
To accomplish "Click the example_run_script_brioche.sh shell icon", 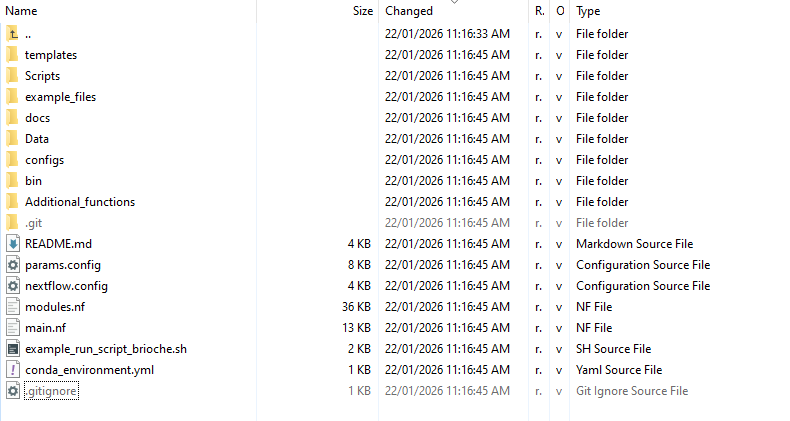I will tap(12, 349).
